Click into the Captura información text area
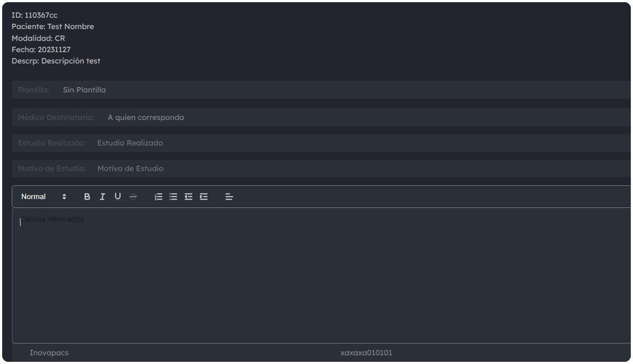Image resolution: width=633 pixels, height=364 pixels. point(321,275)
